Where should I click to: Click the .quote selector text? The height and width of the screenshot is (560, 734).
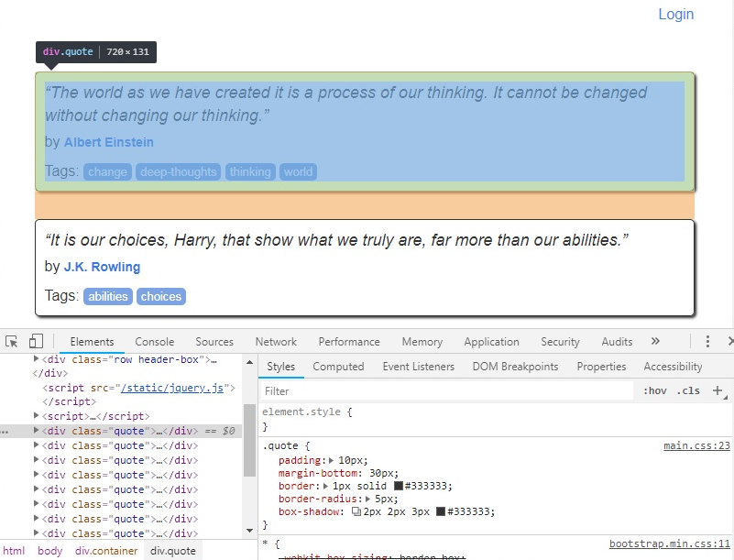[280, 445]
